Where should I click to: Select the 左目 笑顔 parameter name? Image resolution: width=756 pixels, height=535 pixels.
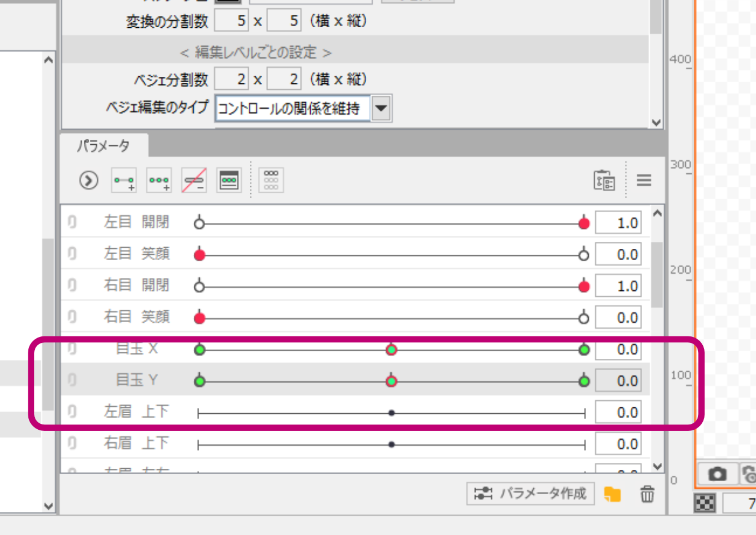point(136,254)
